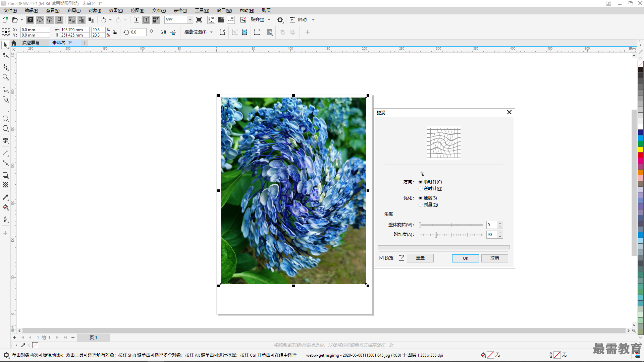Click the Import icon

click(137, 20)
